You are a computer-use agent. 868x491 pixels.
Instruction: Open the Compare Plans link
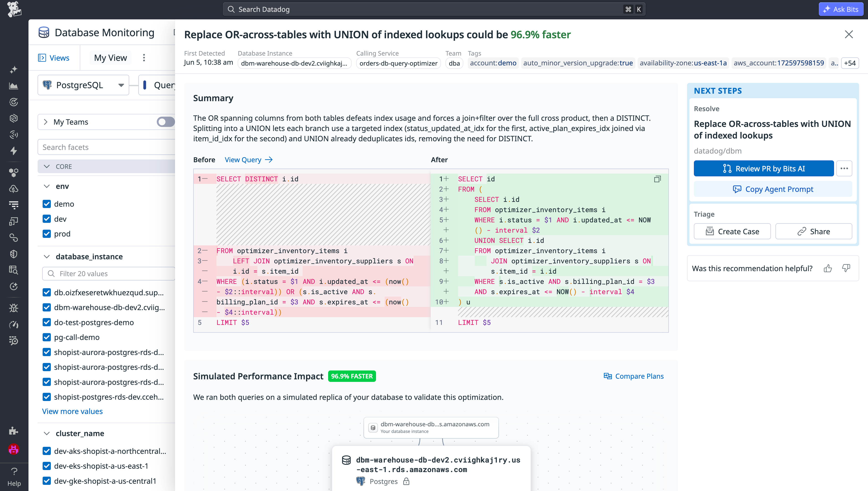(x=634, y=376)
